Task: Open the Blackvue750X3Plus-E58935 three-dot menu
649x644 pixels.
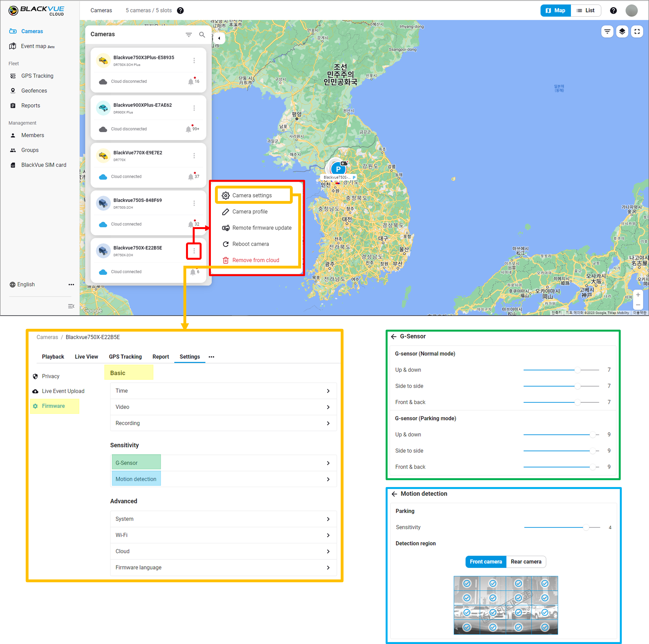Action: pos(194,60)
